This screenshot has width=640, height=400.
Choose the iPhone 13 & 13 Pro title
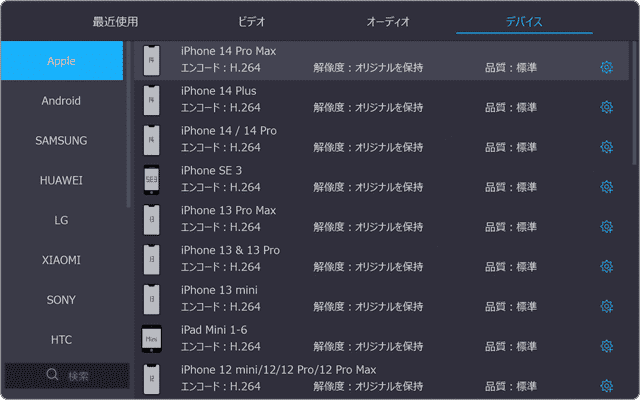(230, 250)
